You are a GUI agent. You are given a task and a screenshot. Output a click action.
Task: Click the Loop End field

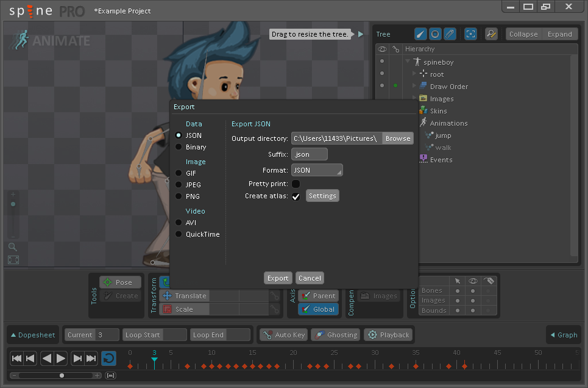click(238, 335)
